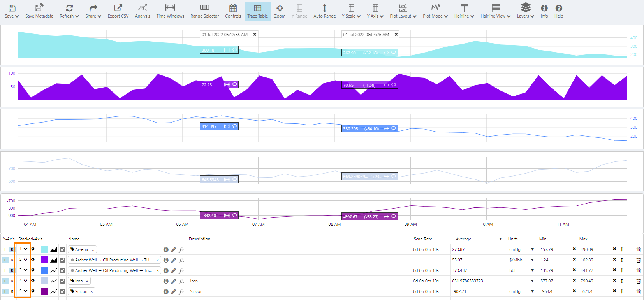Viewport: 644px width, 300px height.
Task: Open the Range Selector tool
Action: (x=204, y=11)
